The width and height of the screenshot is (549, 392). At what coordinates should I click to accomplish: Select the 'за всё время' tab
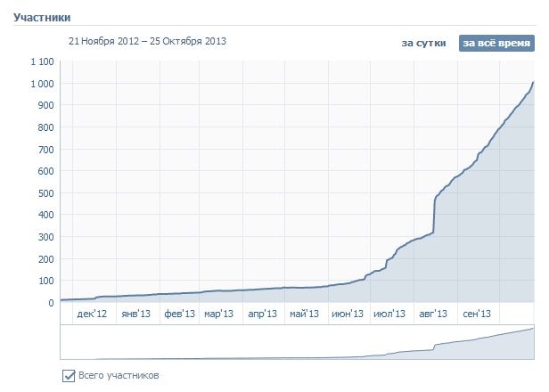tap(496, 43)
